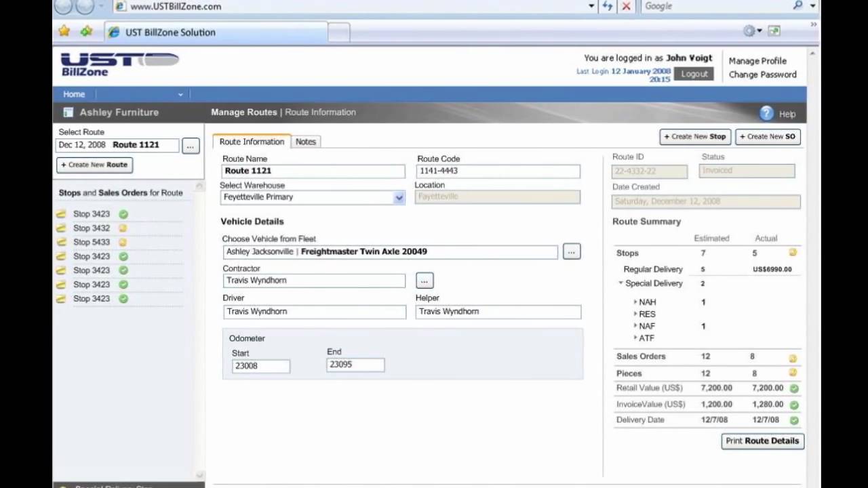Click Create New Stop button
The width and height of the screenshot is (868, 488).
694,137
